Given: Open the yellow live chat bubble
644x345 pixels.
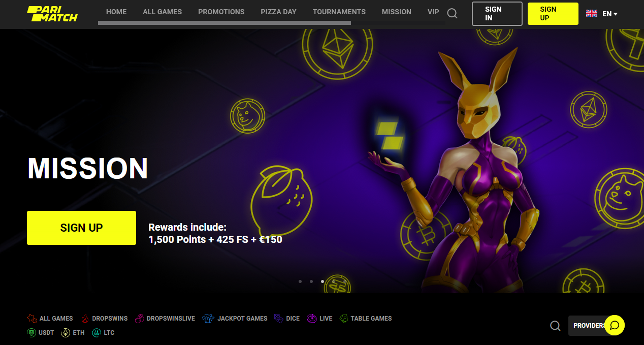Looking at the screenshot, I should (x=615, y=325).
